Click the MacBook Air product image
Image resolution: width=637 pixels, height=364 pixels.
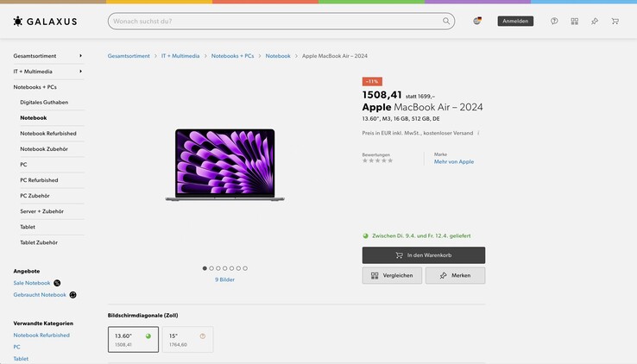click(x=225, y=165)
